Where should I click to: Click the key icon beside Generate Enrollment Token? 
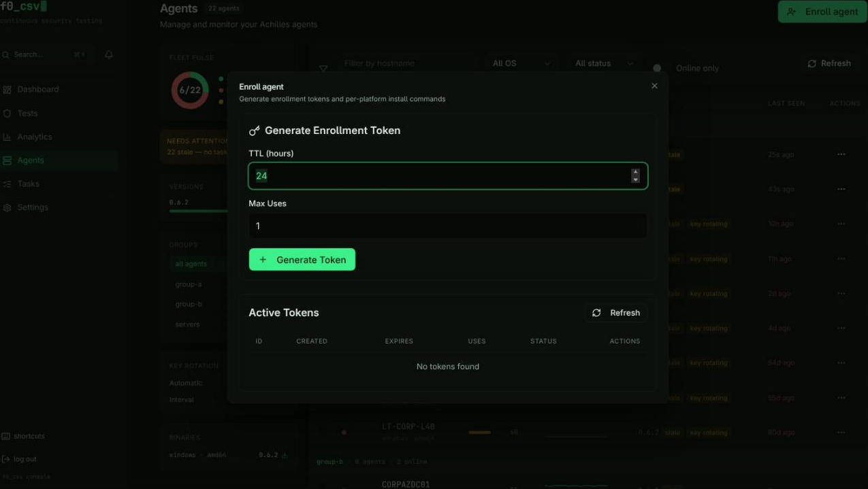255,131
